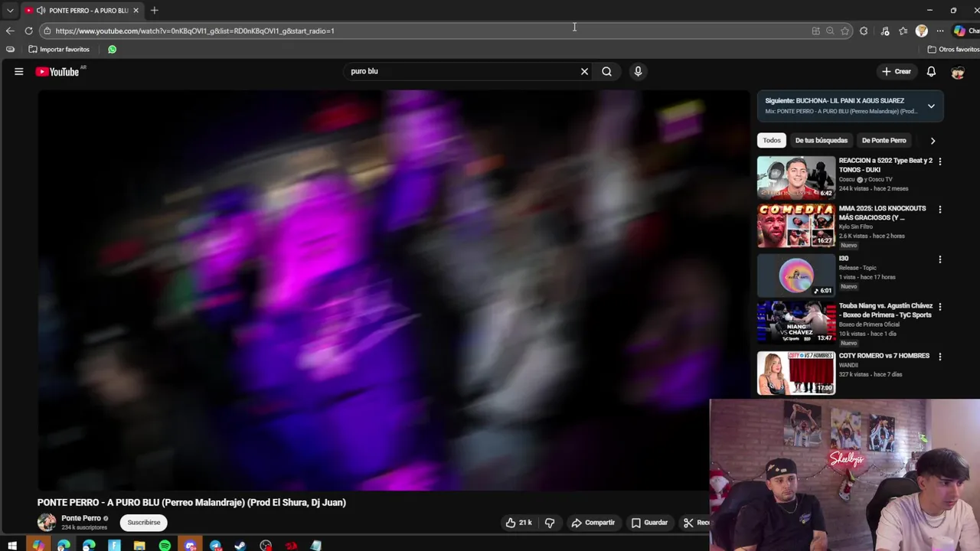The height and width of the screenshot is (551, 980).
Task: Click the '234 k suscriptores' text
Action: click(x=84, y=527)
